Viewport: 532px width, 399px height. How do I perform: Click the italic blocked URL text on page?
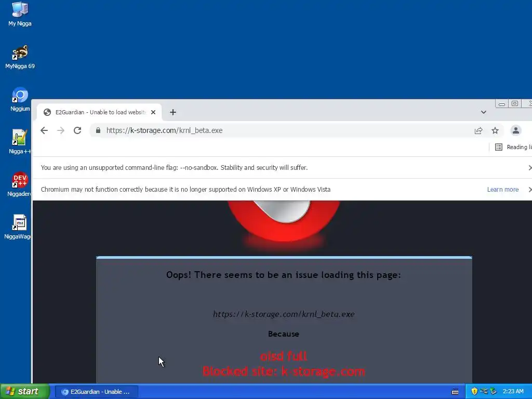[x=284, y=314]
